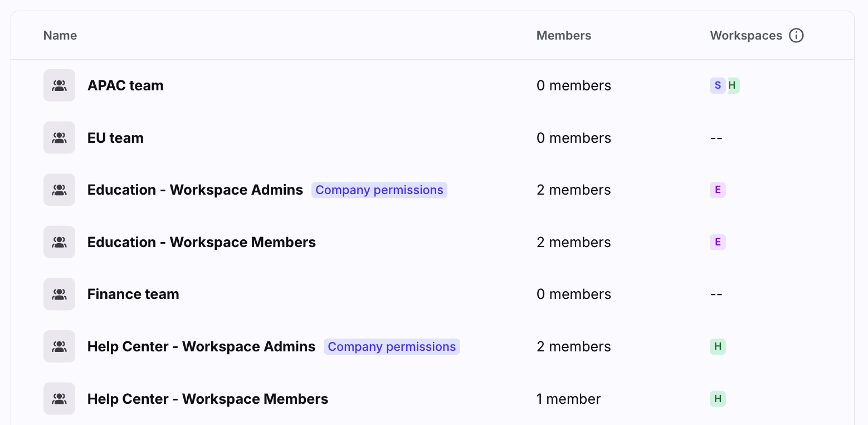Click the Finance team group icon
868x425 pixels.
click(59, 294)
